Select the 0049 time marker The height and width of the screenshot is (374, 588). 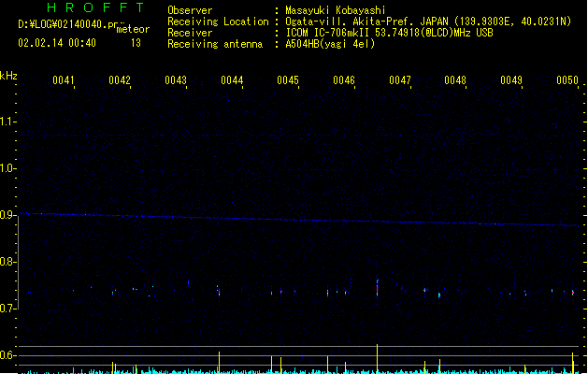511,80
